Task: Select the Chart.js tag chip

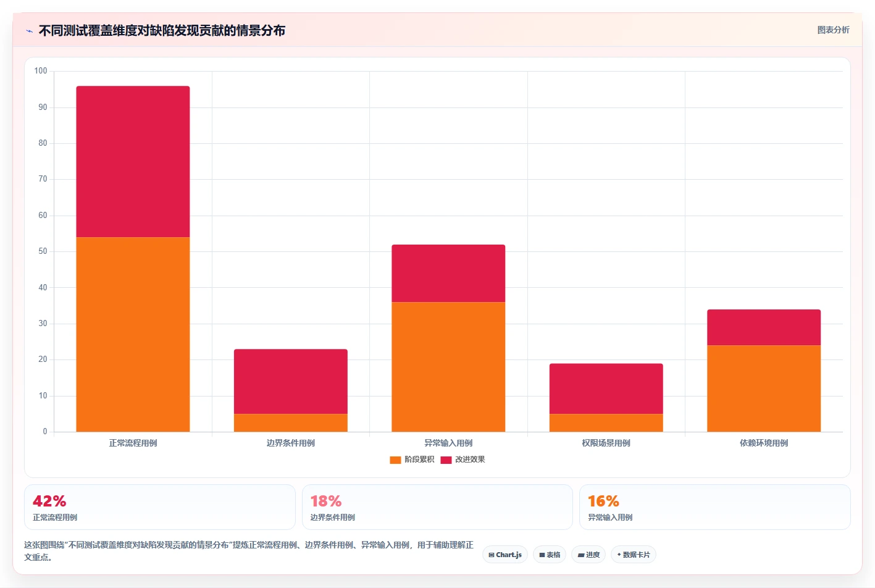Action: pos(505,555)
